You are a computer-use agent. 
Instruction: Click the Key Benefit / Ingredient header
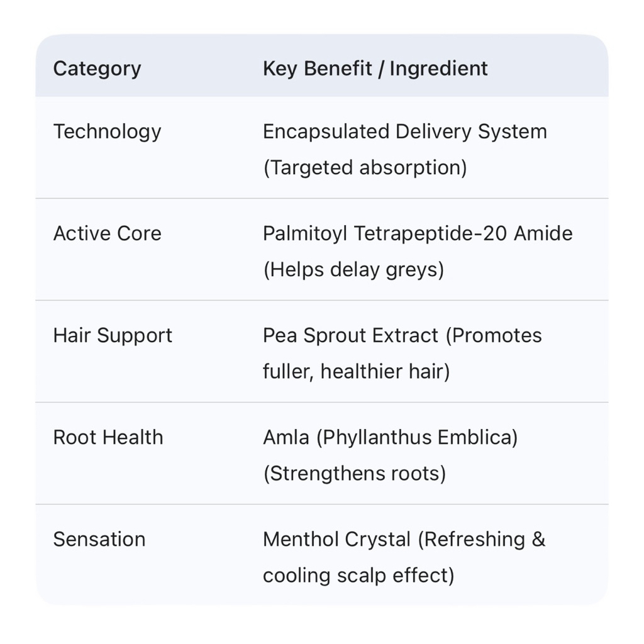375,69
